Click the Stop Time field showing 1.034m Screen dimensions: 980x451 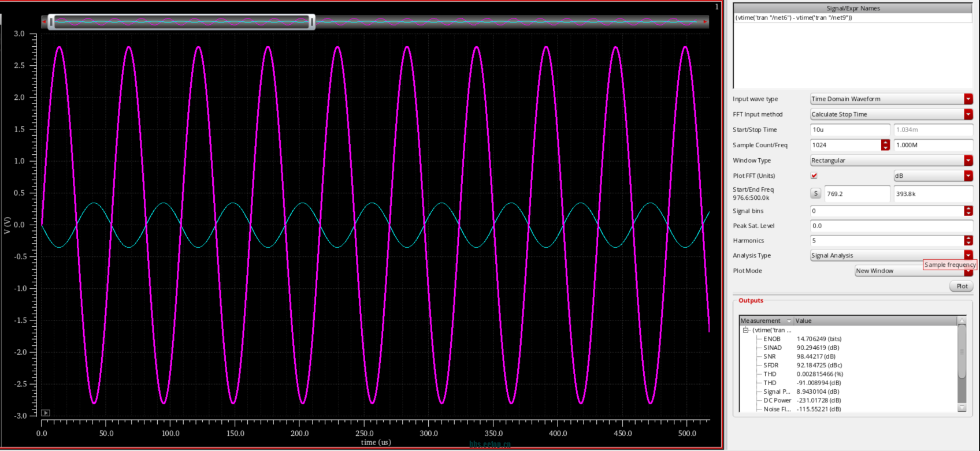click(x=933, y=129)
